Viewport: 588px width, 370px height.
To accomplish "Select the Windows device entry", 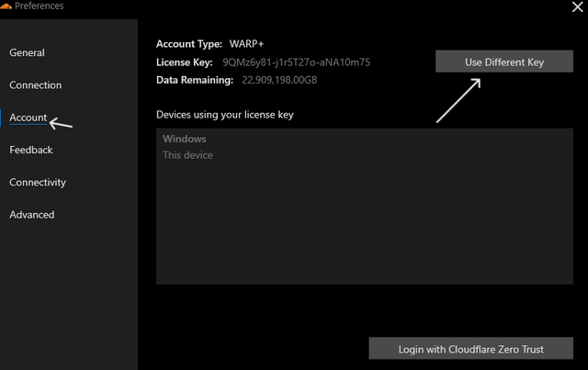I will [x=185, y=139].
